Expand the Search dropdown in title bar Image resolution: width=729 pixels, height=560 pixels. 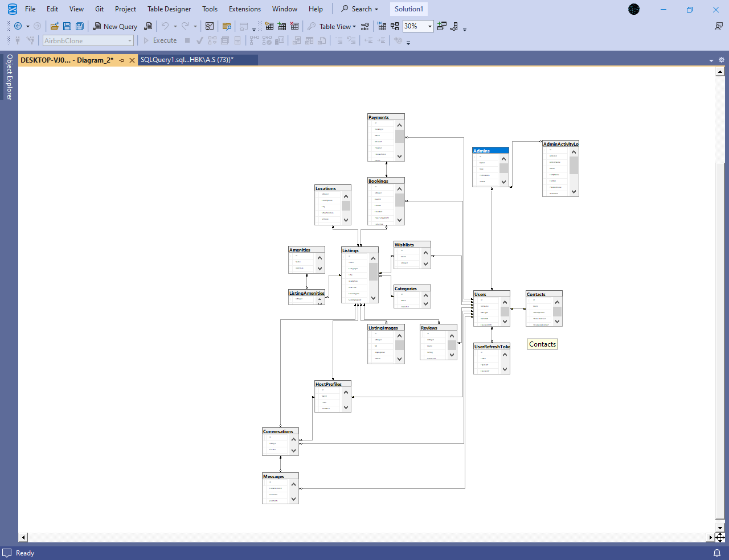360,9
